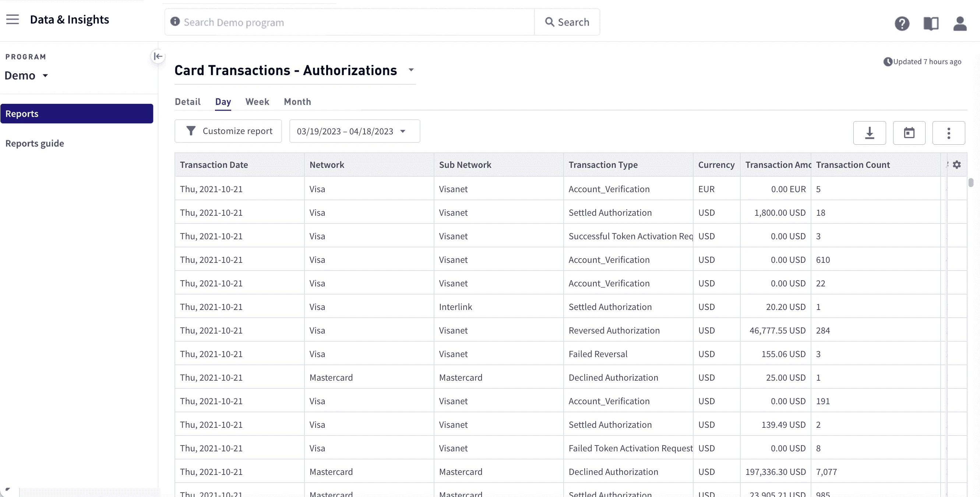
Task: Click the schedule calendar icon
Action: pyautogui.click(x=909, y=133)
